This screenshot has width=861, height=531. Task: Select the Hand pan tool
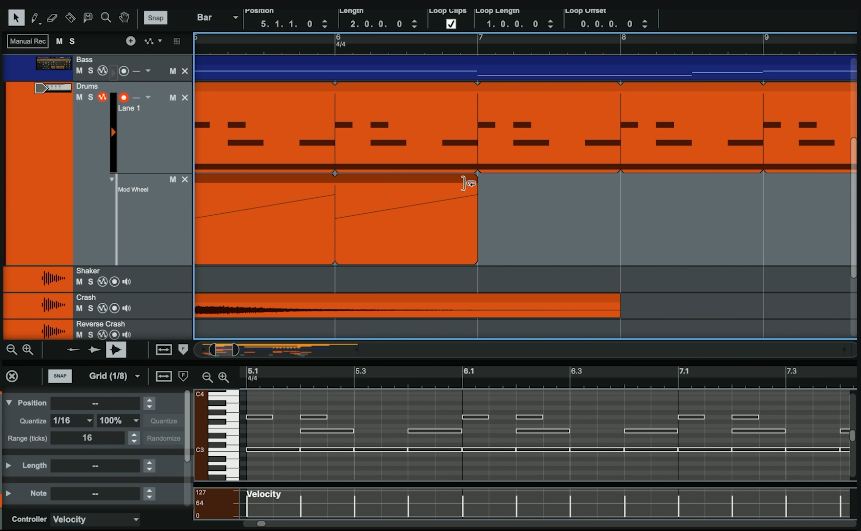pos(124,17)
